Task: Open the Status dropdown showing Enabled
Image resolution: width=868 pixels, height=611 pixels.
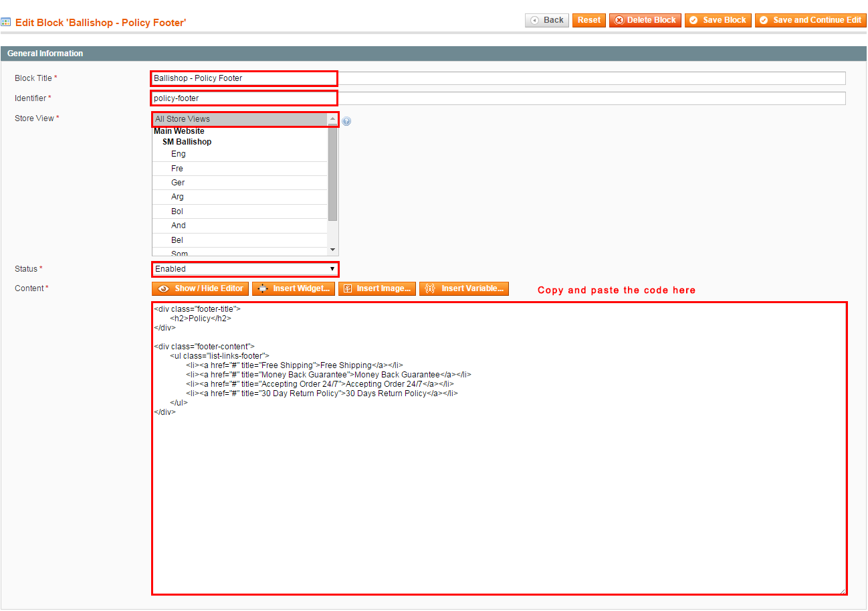Action: [245, 269]
